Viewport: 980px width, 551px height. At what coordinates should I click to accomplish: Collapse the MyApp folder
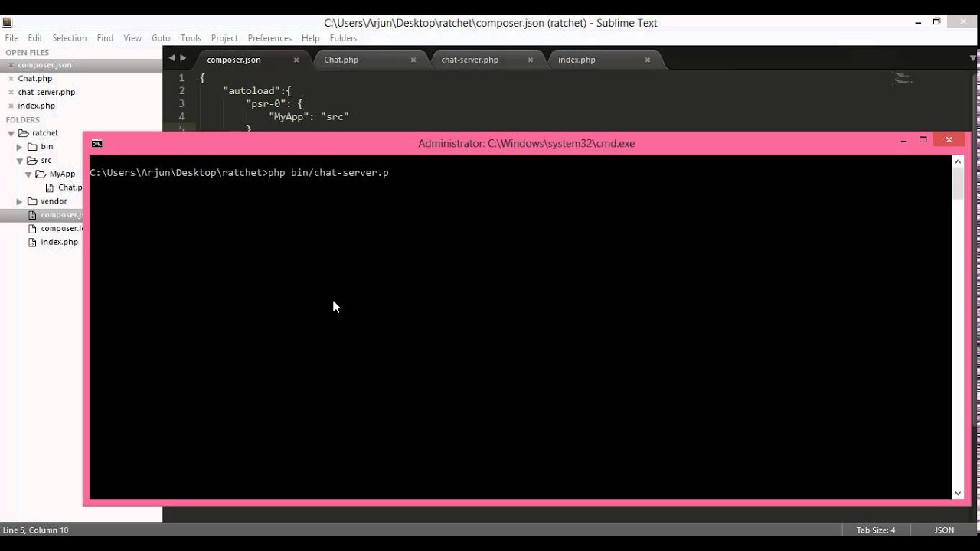(29, 174)
